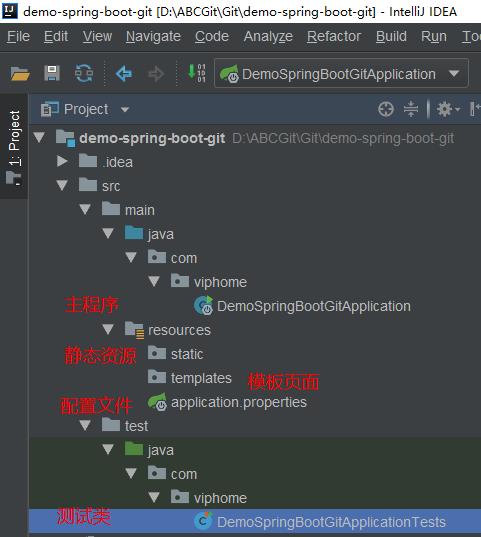481x537 pixels.
Task: Collapse the viphome package under main
Action: [154, 282]
